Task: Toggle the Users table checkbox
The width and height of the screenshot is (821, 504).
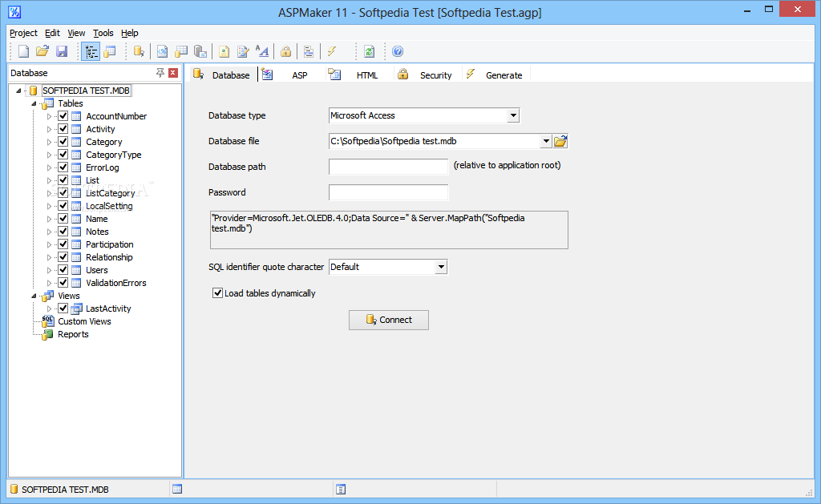Action: (63, 269)
